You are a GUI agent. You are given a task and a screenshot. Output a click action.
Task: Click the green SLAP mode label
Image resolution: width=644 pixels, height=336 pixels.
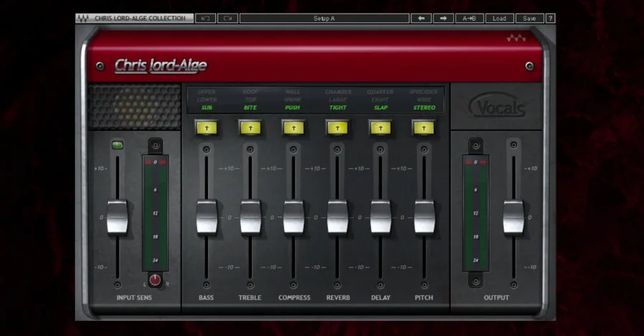[381, 107]
